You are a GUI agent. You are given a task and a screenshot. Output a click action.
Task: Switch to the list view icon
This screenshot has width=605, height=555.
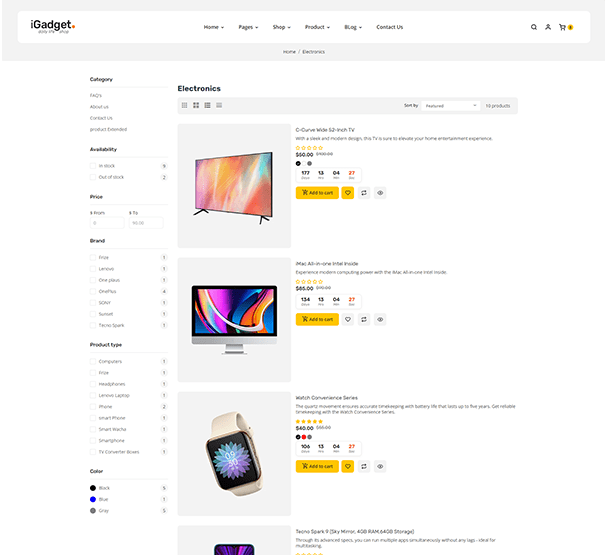tap(208, 105)
